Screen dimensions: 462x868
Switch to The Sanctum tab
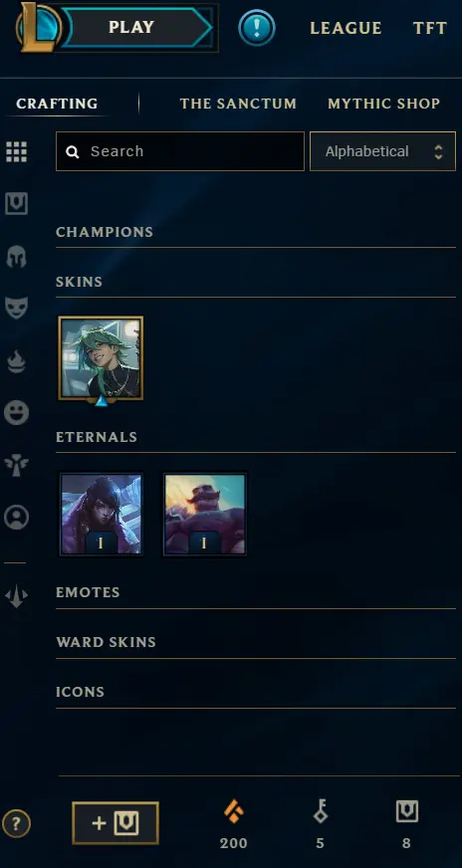(238, 104)
